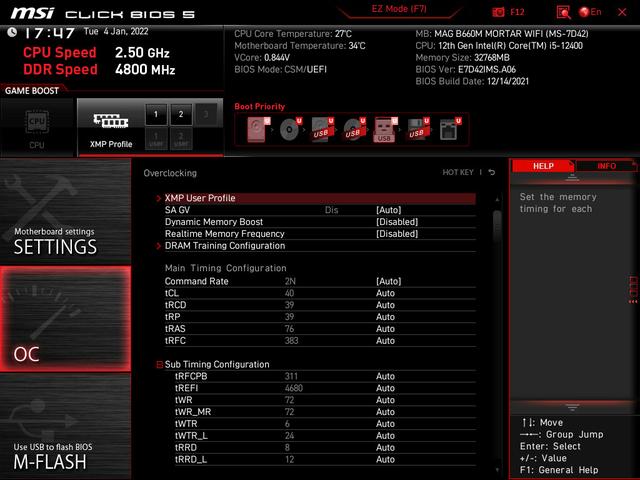
Task: Close the BIOS with the X icon
Action: point(622,12)
